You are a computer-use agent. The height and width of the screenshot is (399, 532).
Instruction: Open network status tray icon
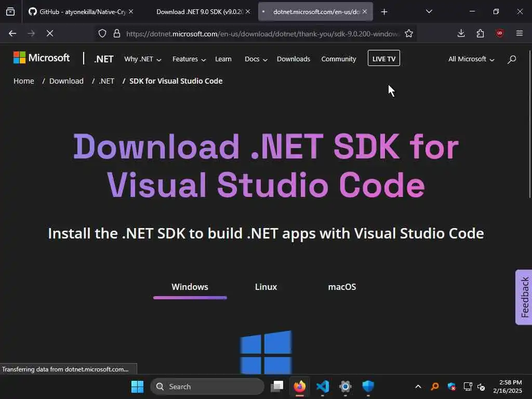click(x=468, y=387)
